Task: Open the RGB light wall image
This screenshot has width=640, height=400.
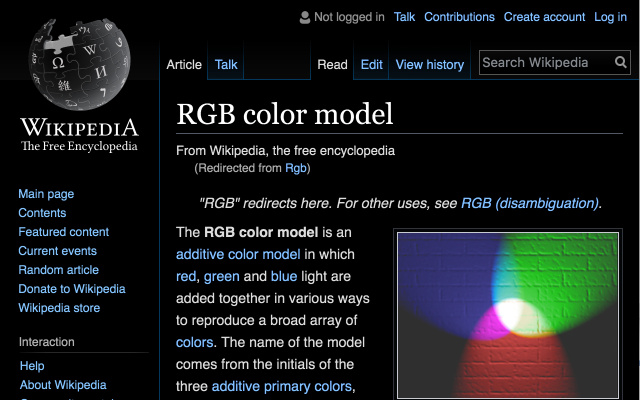Action: pos(508,316)
